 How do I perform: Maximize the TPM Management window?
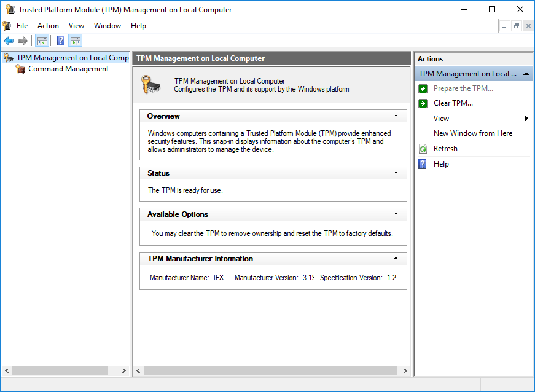pyautogui.click(x=492, y=9)
